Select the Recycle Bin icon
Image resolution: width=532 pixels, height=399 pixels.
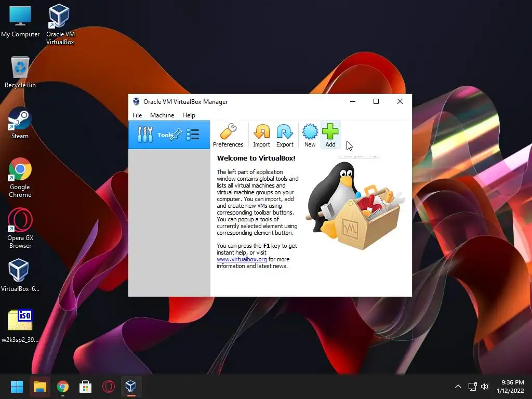[x=20, y=72]
